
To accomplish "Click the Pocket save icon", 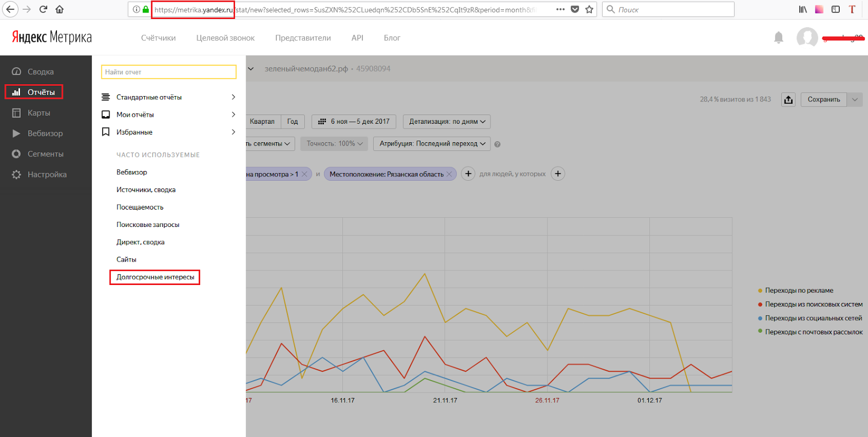I will point(575,9).
